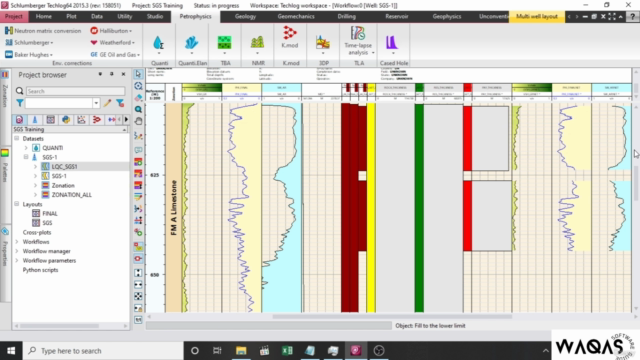This screenshot has width=640, height=360.
Task: Open Task View on the taskbar
Action: pyautogui.click(x=217, y=351)
